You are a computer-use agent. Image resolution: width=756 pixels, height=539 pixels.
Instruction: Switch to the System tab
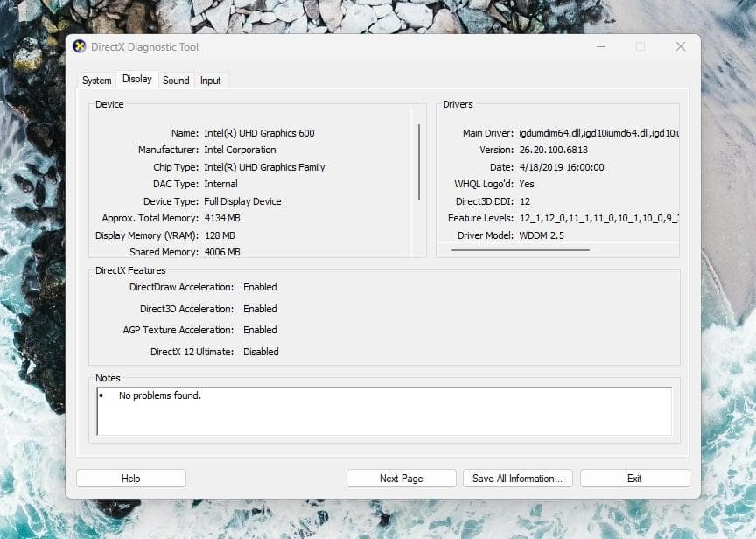coord(96,80)
